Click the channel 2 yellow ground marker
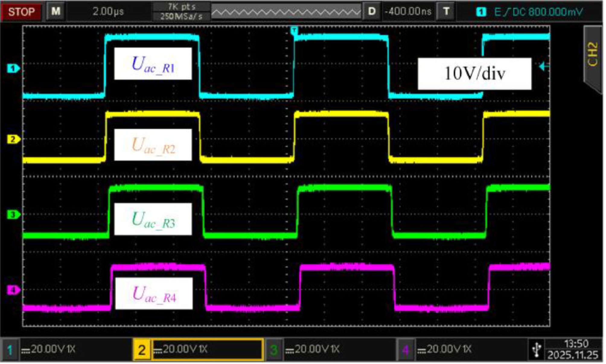Viewport: 606px width, 364px height. [x=13, y=139]
